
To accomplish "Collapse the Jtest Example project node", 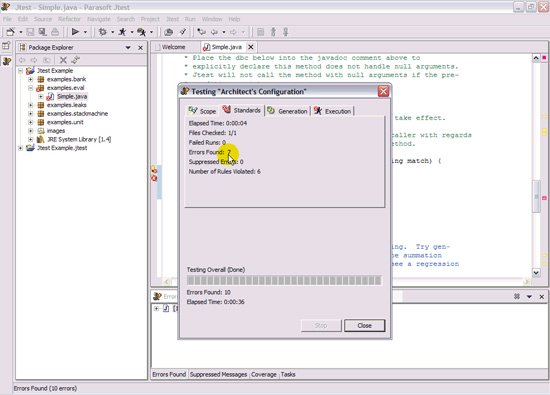I will click(20, 71).
